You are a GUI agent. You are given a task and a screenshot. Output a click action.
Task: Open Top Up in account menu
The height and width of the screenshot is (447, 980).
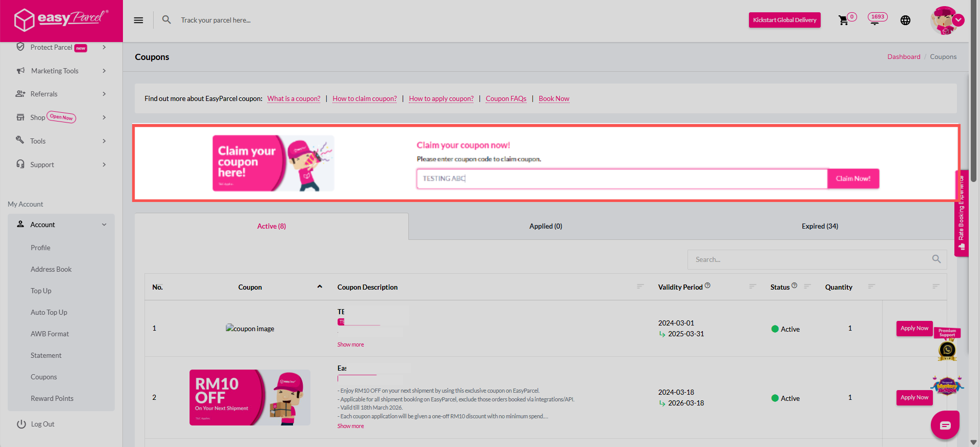click(x=41, y=291)
